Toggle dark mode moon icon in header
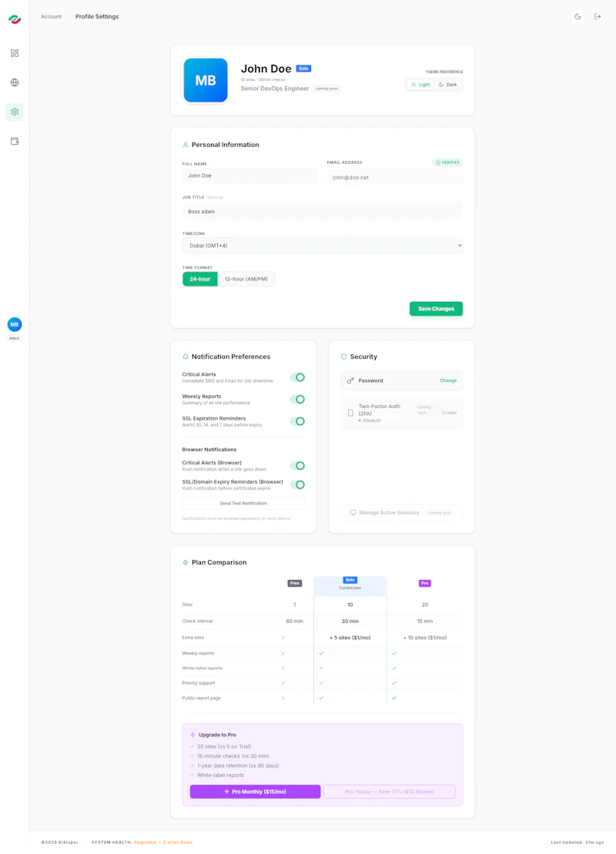The width and height of the screenshot is (616, 854). (577, 17)
